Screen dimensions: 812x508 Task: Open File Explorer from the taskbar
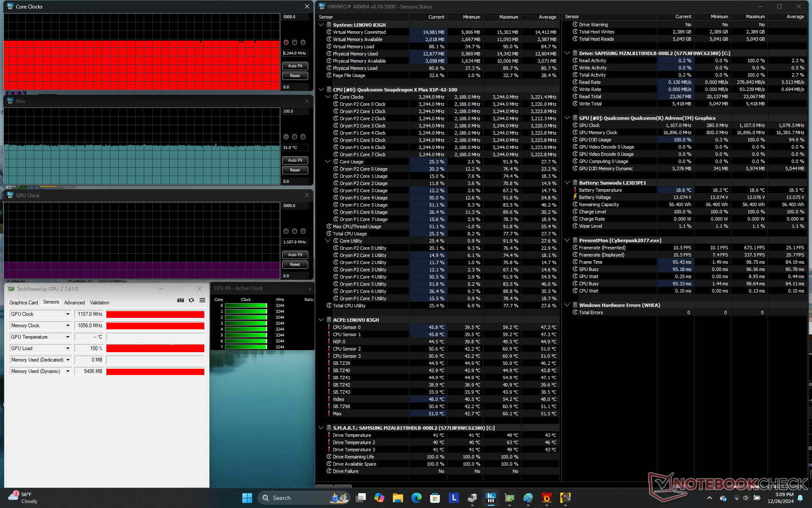point(398,498)
